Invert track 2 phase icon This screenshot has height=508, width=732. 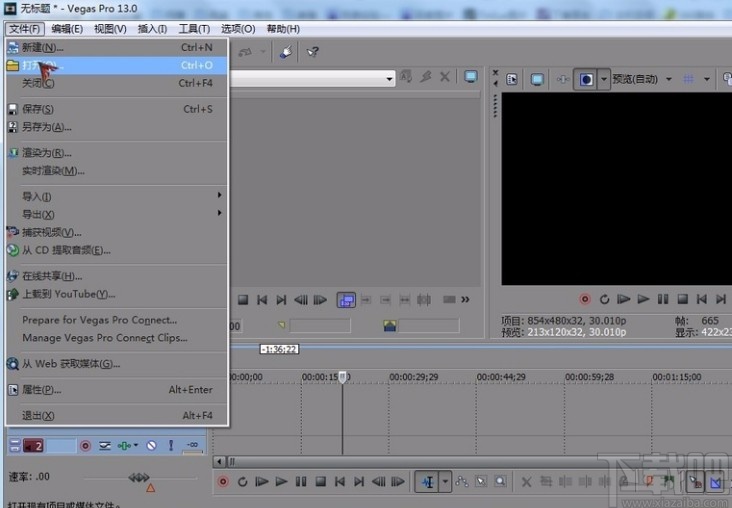point(105,446)
